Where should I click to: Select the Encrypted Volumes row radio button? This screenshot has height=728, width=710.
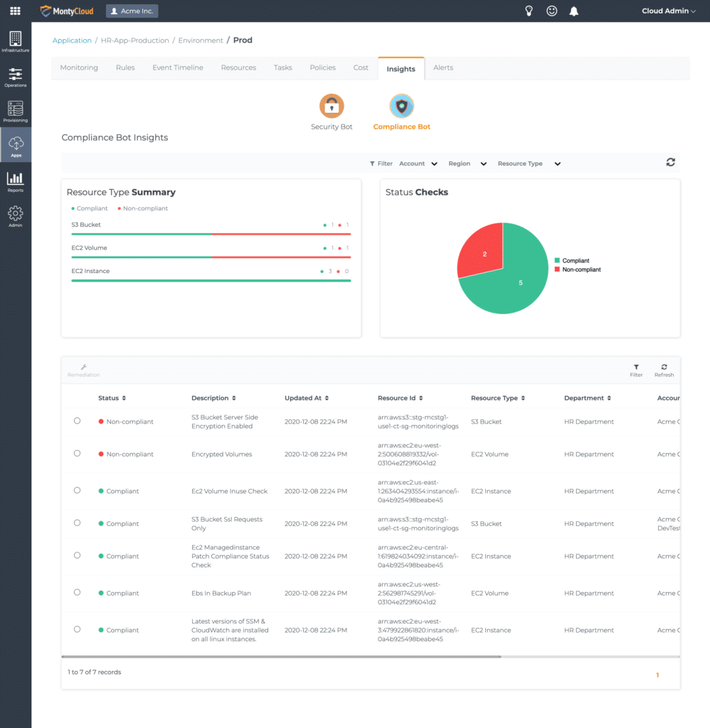point(78,453)
